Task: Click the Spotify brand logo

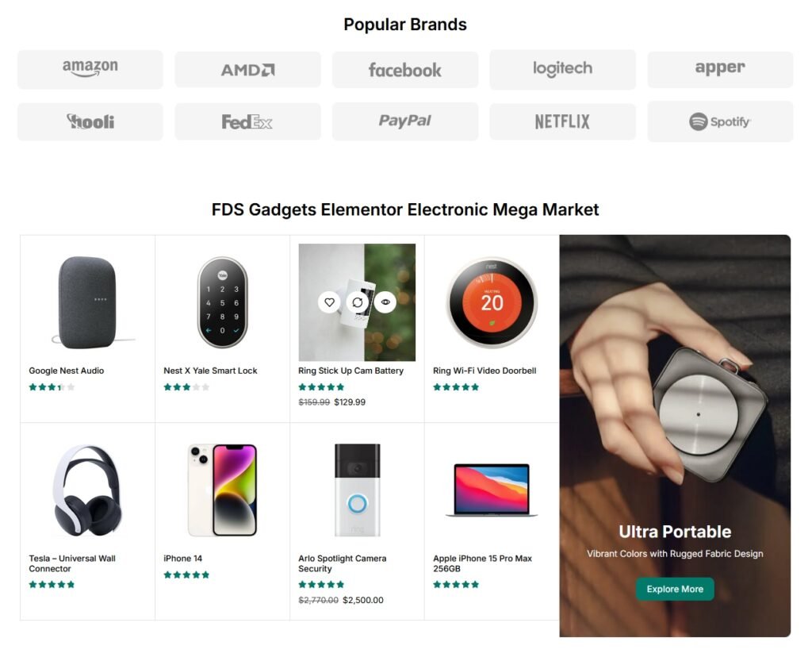Action: [719, 121]
